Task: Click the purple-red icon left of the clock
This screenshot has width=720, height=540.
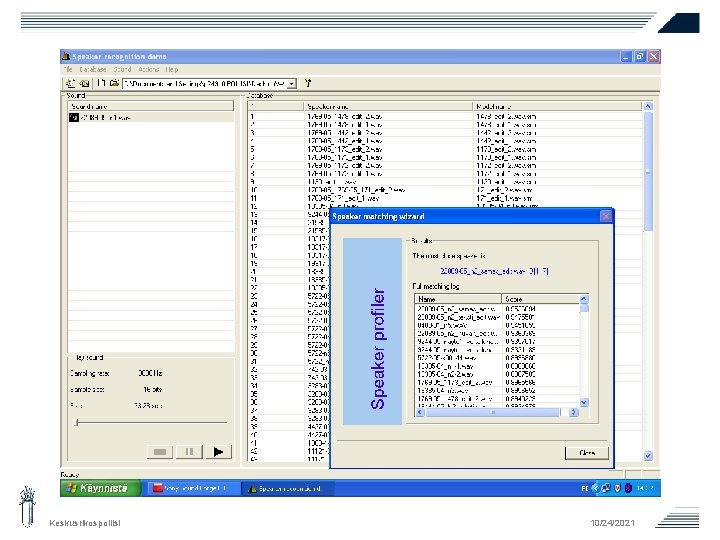Action: [x=629, y=488]
